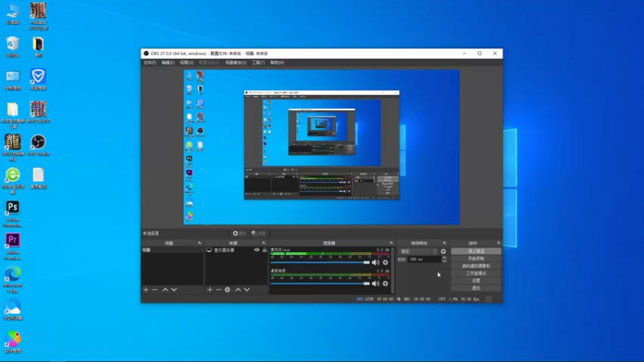Select the OBS Studio desktop shortcut
Screen dimensions: 644x362
[x=38, y=146]
